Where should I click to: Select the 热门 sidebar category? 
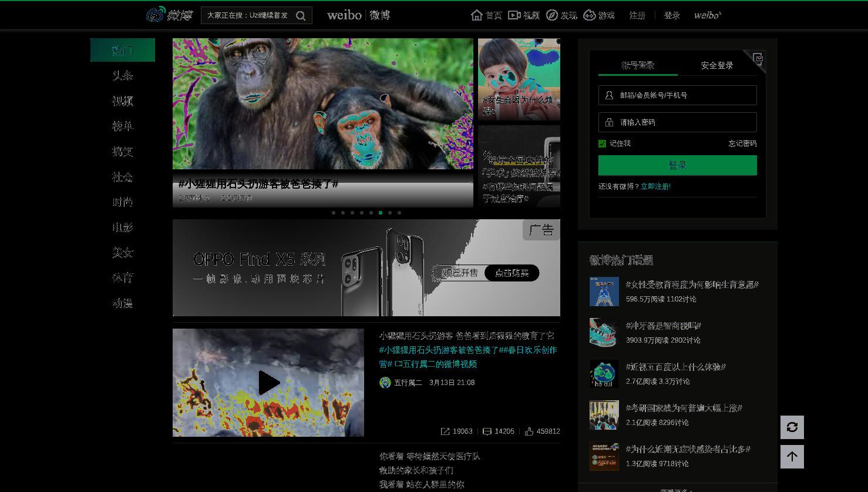click(123, 50)
